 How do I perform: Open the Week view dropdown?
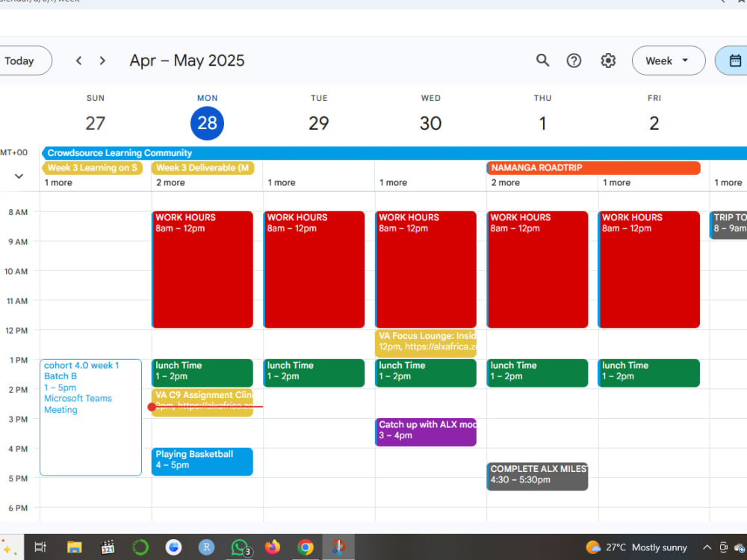point(669,60)
